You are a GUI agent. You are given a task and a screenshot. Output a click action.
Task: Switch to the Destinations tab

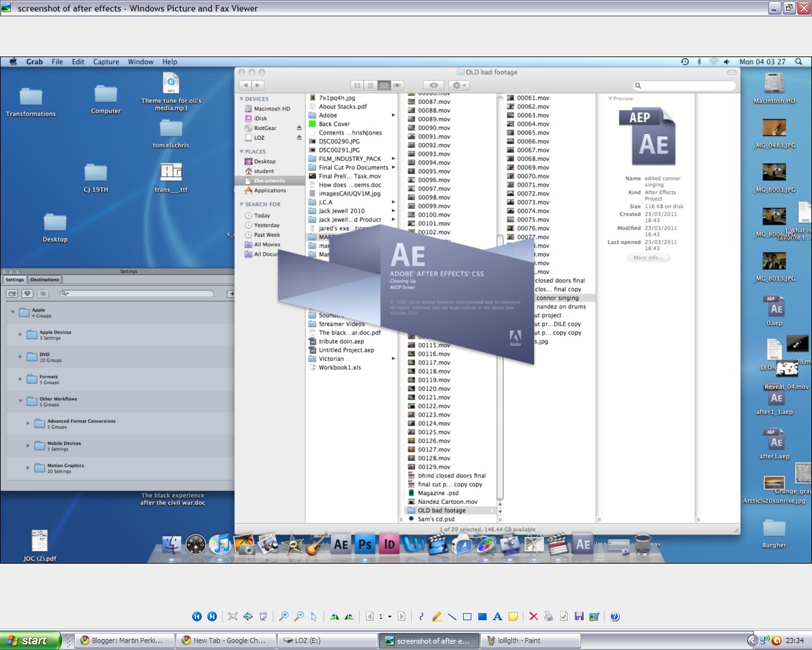pos(44,279)
